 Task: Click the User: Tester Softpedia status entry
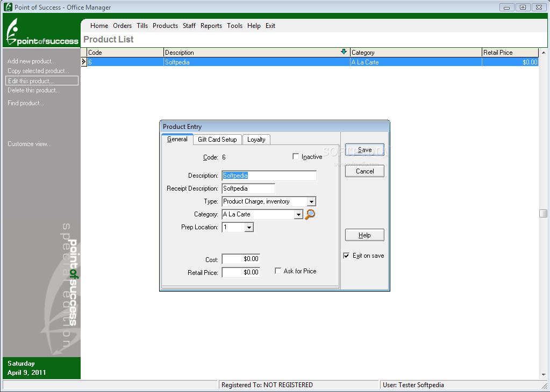pyautogui.click(x=463, y=384)
